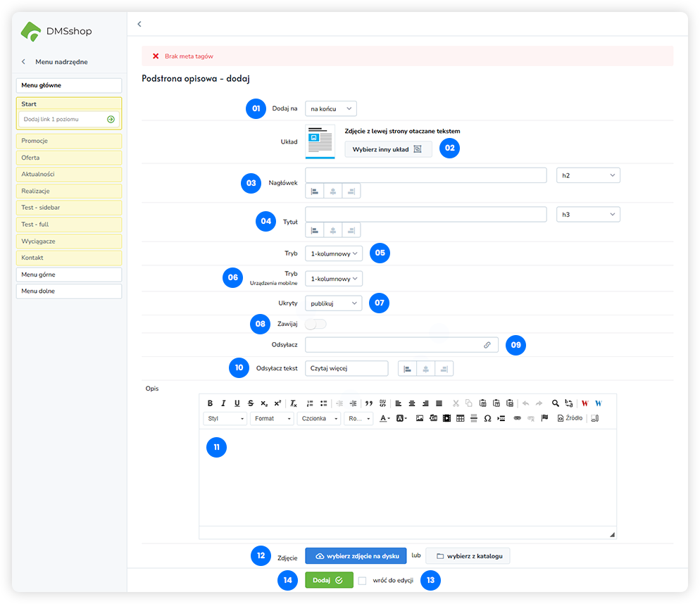The height and width of the screenshot is (604, 700).
Task: Click the Odsyłacz link input field
Action: [x=393, y=345]
